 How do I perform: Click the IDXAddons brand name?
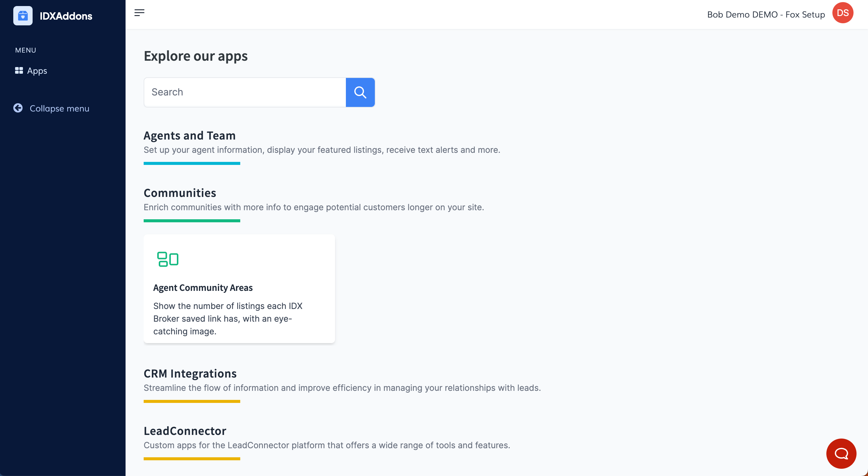pos(66,16)
